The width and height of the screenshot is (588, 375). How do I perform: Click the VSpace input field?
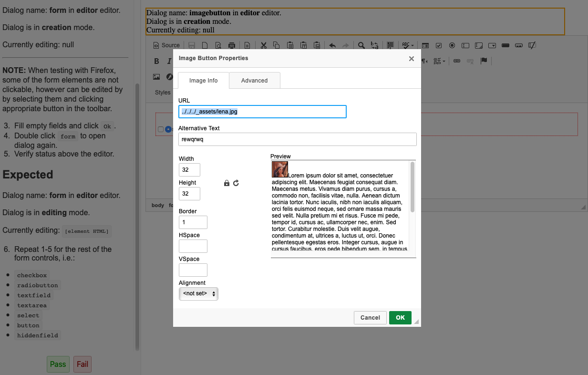pos(193,270)
